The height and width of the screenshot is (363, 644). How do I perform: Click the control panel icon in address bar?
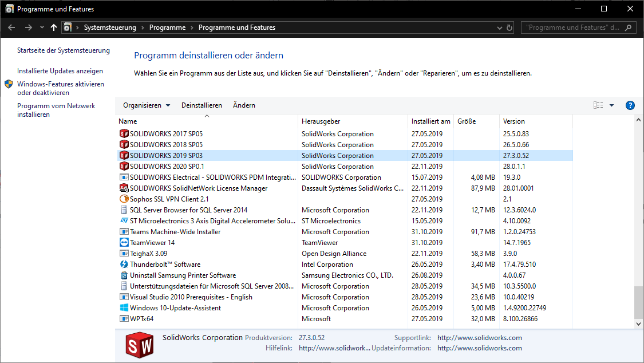pos(68,27)
